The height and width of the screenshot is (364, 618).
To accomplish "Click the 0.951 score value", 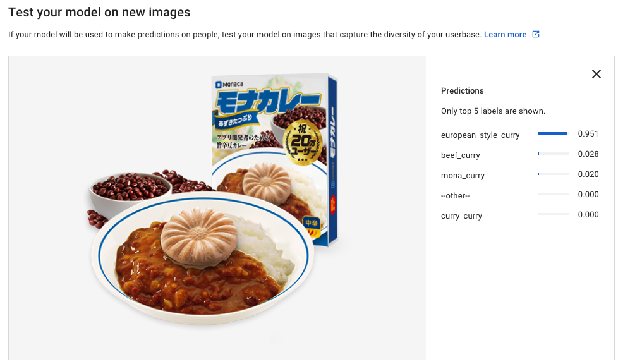I will click(x=588, y=134).
